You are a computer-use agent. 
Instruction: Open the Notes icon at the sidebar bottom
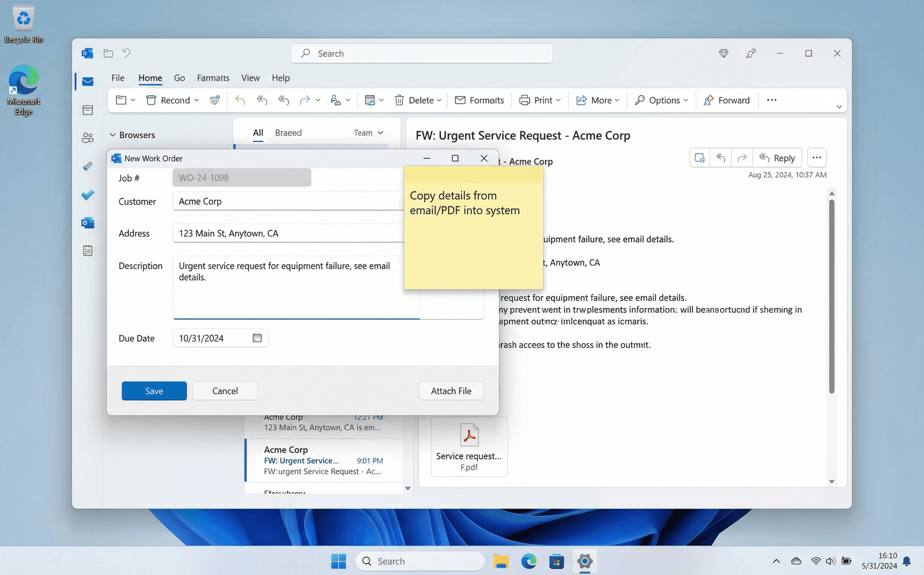click(x=88, y=250)
